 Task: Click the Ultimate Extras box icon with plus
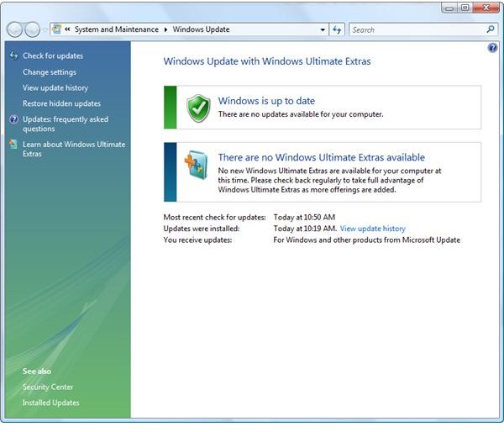[197, 165]
